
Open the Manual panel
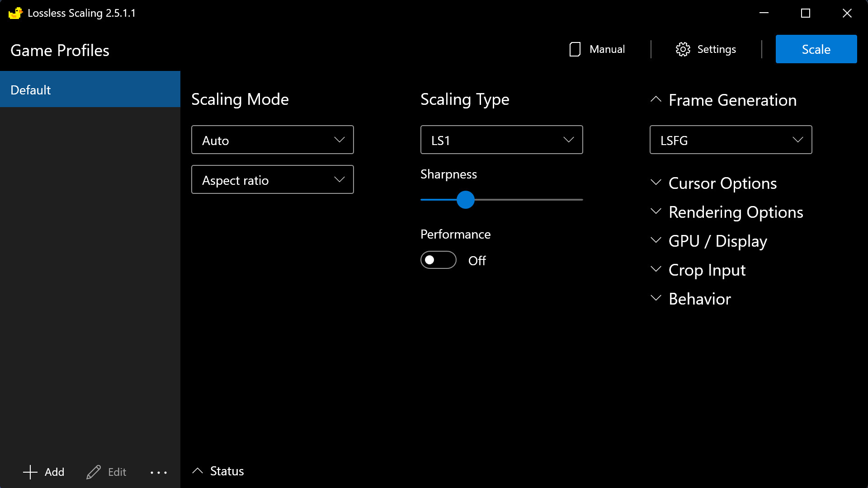595,49
